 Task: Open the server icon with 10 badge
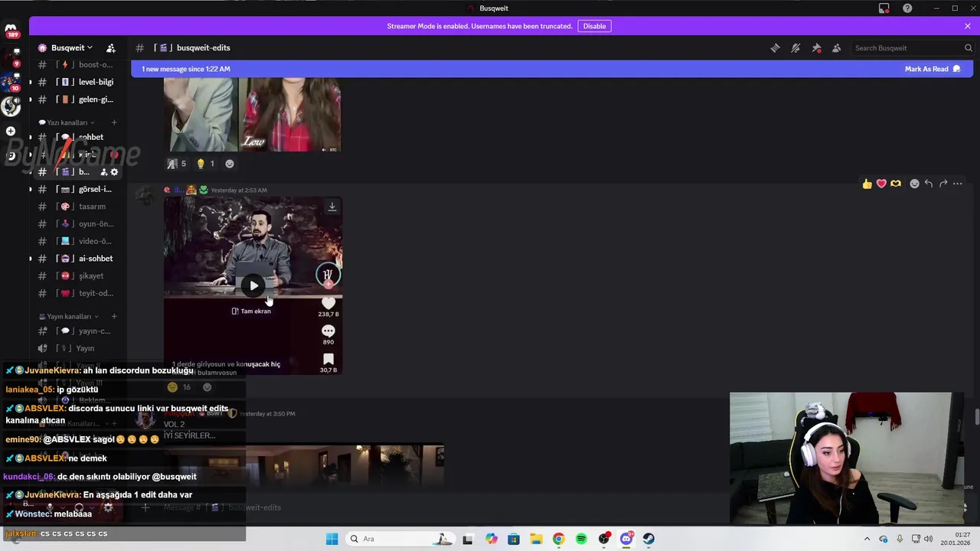pyautogui.click(x=11, y=82)
